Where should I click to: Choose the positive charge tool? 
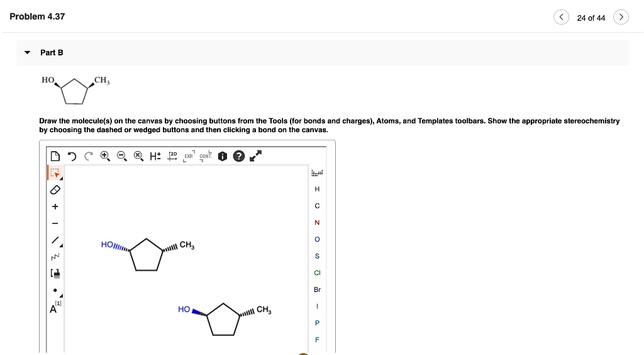point(55,206)
